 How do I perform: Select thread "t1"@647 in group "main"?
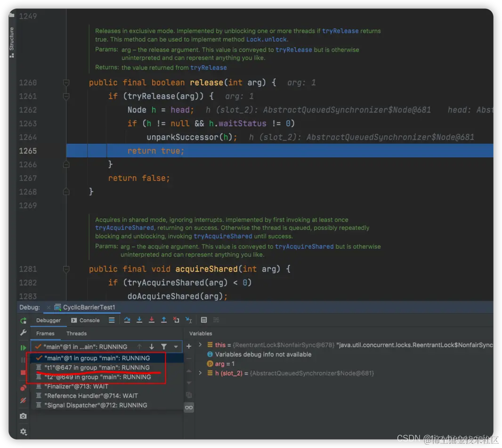(x=106, y=367)
